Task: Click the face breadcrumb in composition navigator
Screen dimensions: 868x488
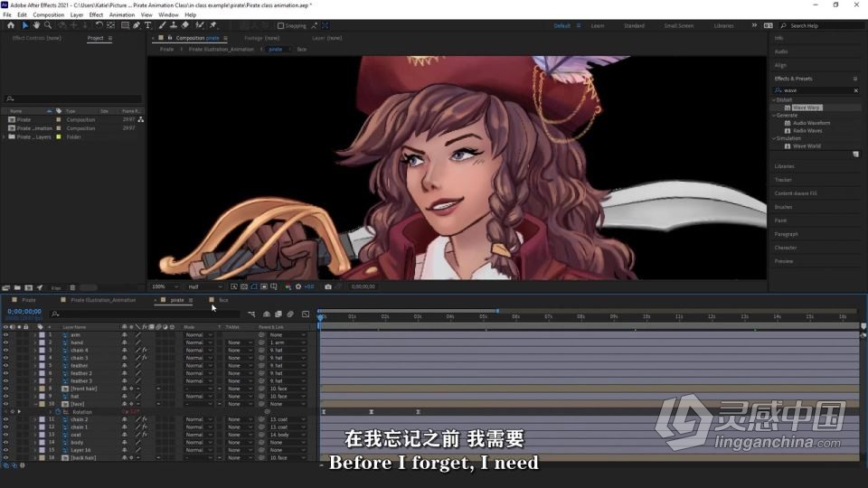Action: [302, 49]
